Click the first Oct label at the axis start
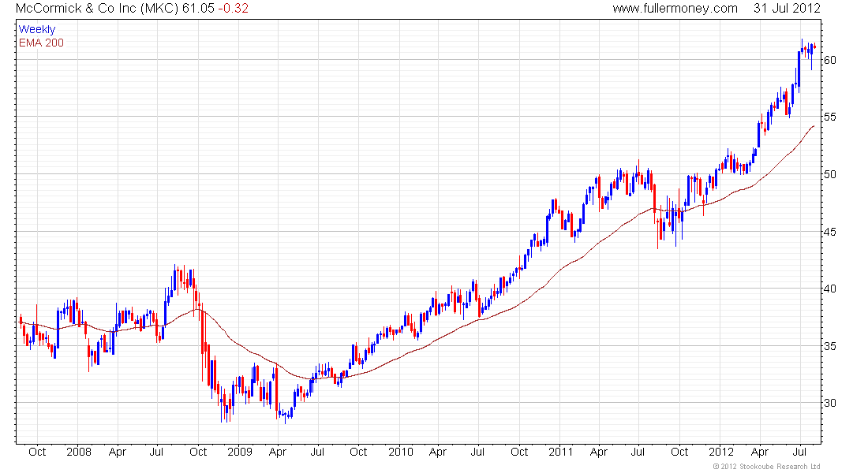 (x=37, y=452)
